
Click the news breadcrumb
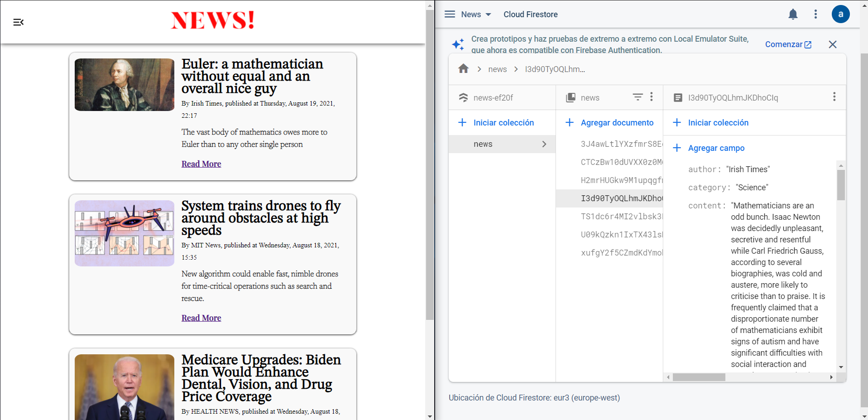(x=497, y=69)
